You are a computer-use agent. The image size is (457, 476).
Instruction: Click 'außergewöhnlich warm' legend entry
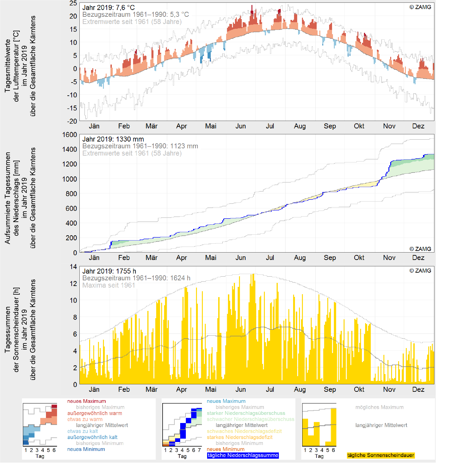coord(95,413)
